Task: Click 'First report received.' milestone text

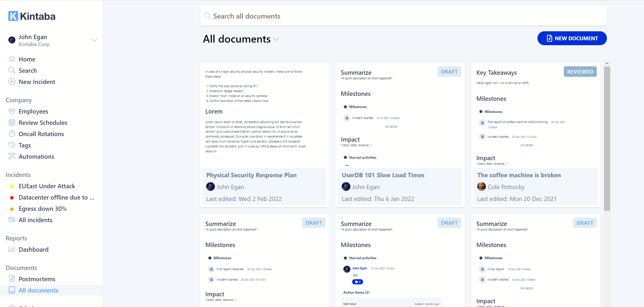Action: 230,269
